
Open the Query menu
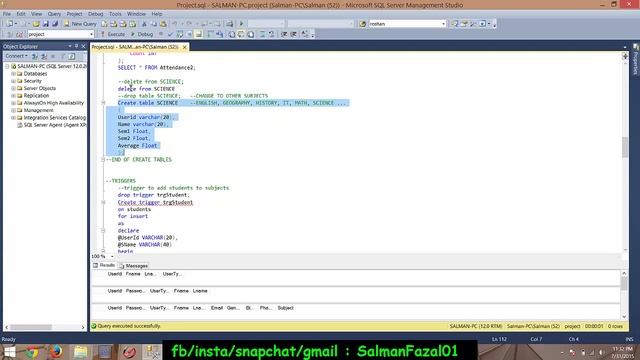(x=54, y=14)
